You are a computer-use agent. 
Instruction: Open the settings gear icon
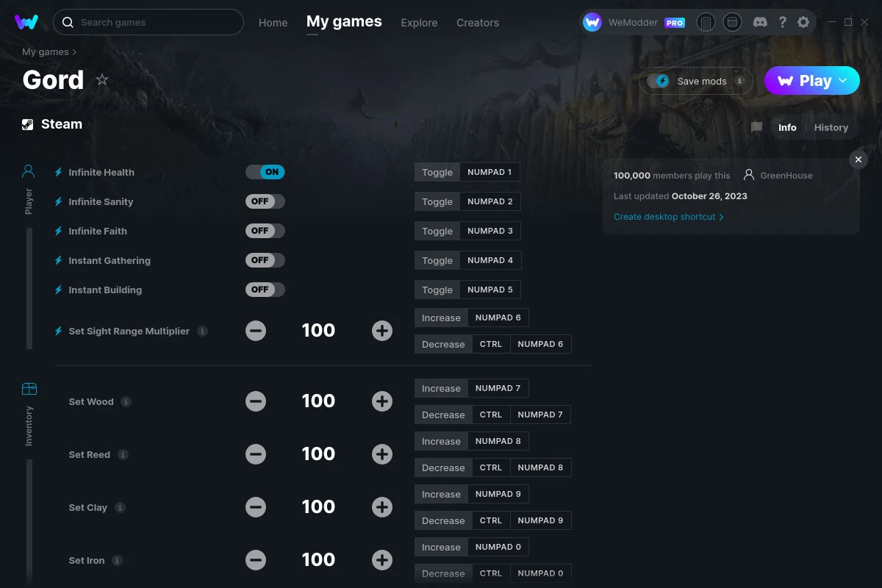[x=803, y=22]
